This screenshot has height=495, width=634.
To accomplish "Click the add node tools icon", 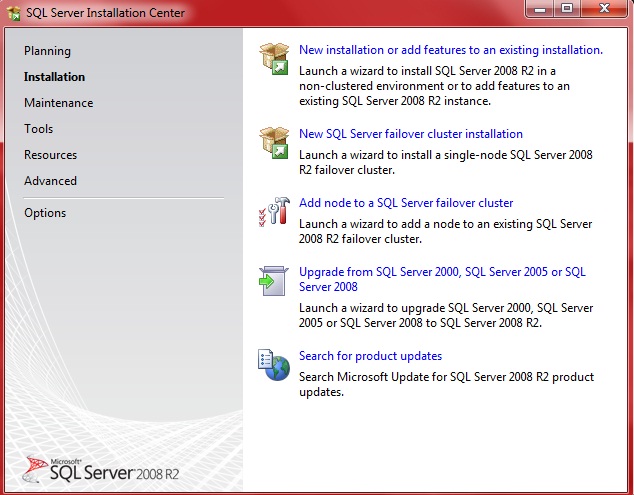I will 274,212.
